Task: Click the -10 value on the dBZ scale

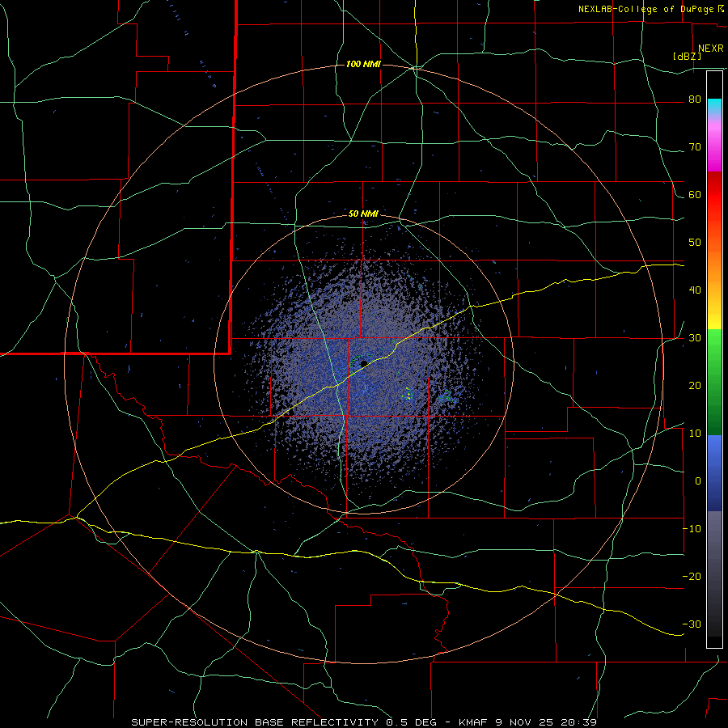Action: tap(692, 529)
